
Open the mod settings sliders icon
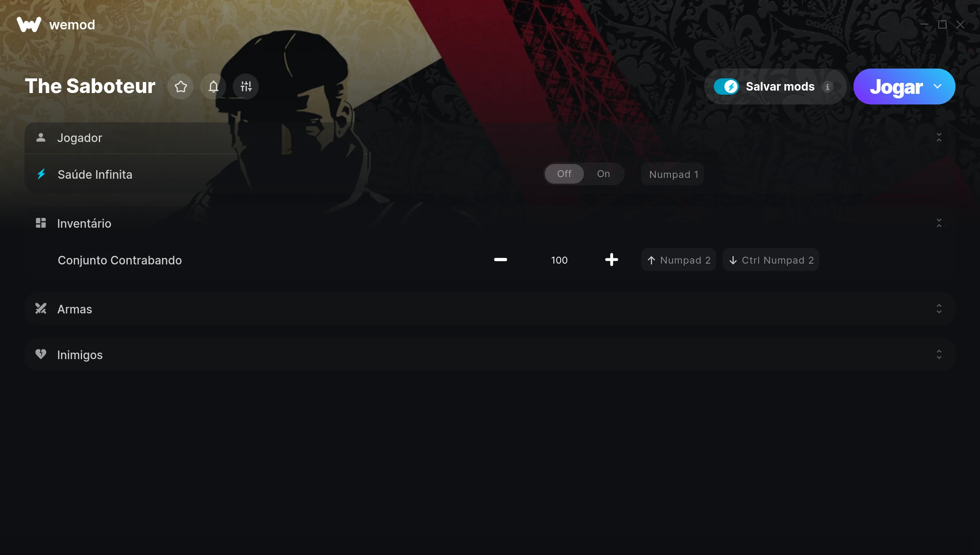pos(246,87)
